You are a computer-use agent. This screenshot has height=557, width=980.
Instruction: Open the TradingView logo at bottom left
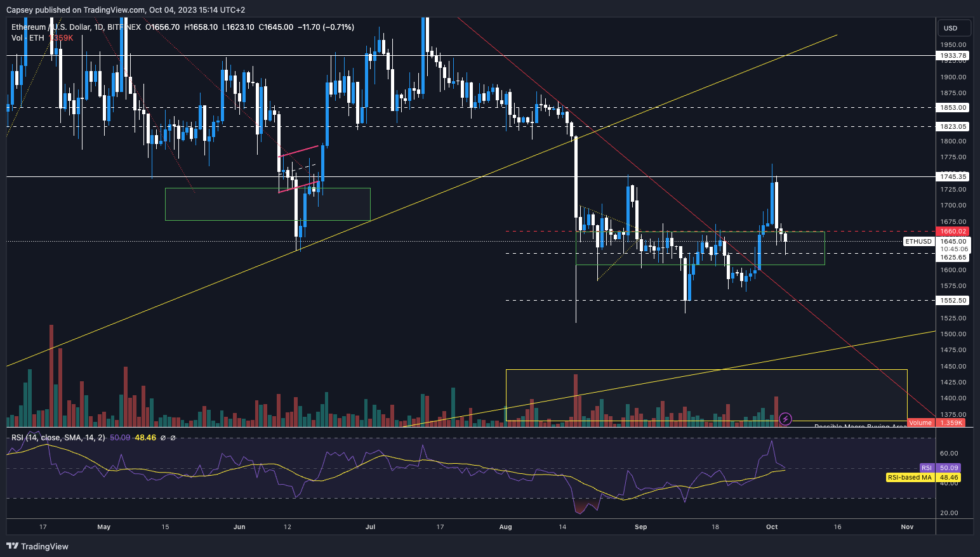[x=37, y=546]
